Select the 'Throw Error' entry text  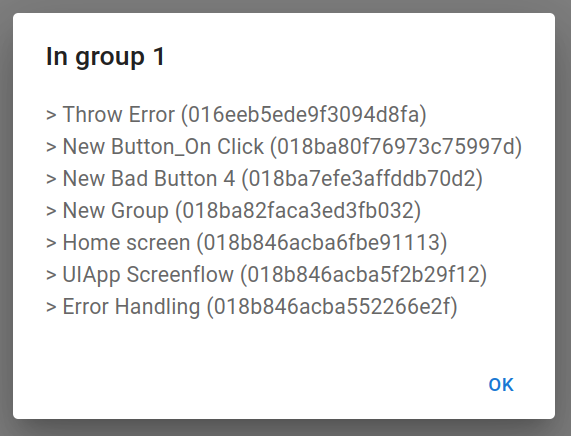[x=119, y=114]
